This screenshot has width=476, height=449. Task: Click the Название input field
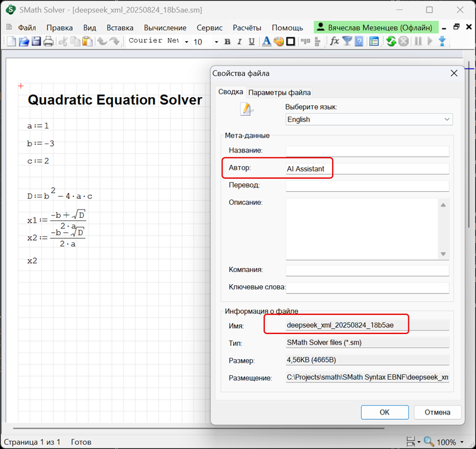coord(367,151)
